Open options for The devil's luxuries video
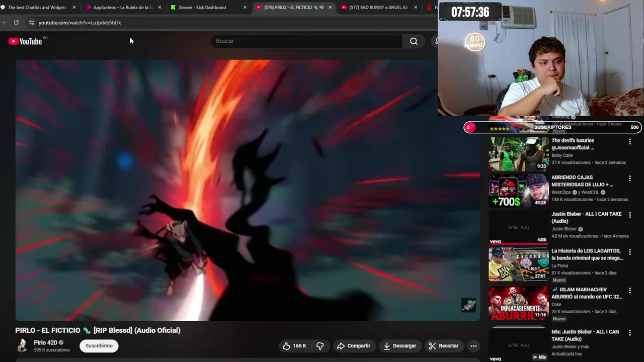 click(x=629, y=142)
